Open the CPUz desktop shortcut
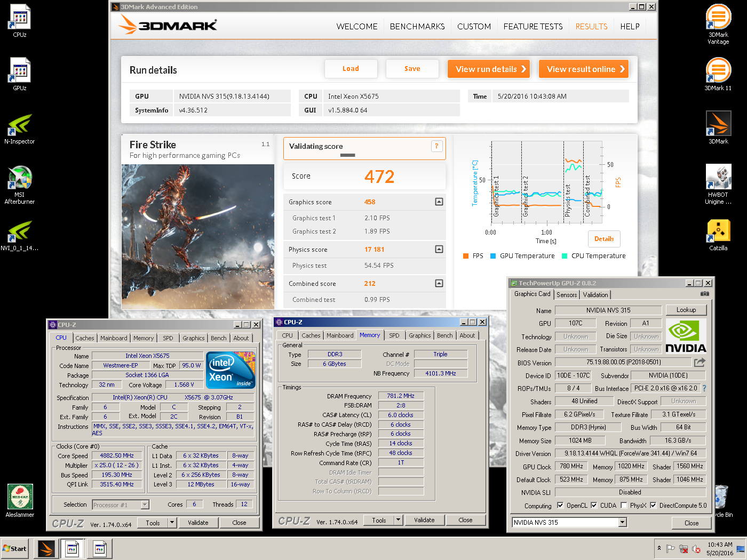Image resolution: width=747 pixels, height=560 pixels. [20, 20]
